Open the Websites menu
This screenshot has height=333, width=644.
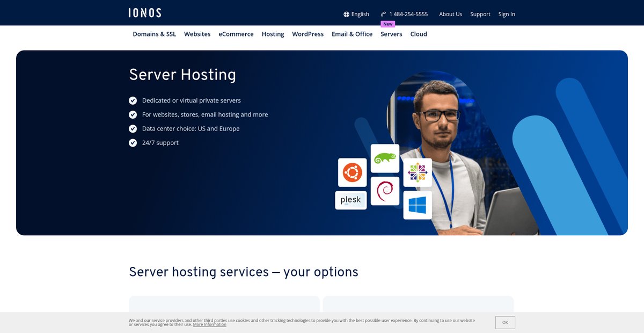pos(197,34)
